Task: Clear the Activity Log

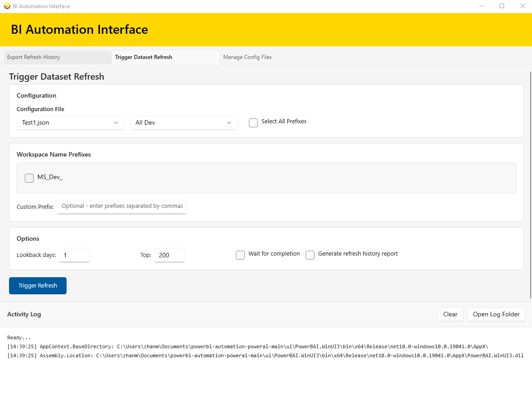Action: pyautogui.click(x=450, y=314)
